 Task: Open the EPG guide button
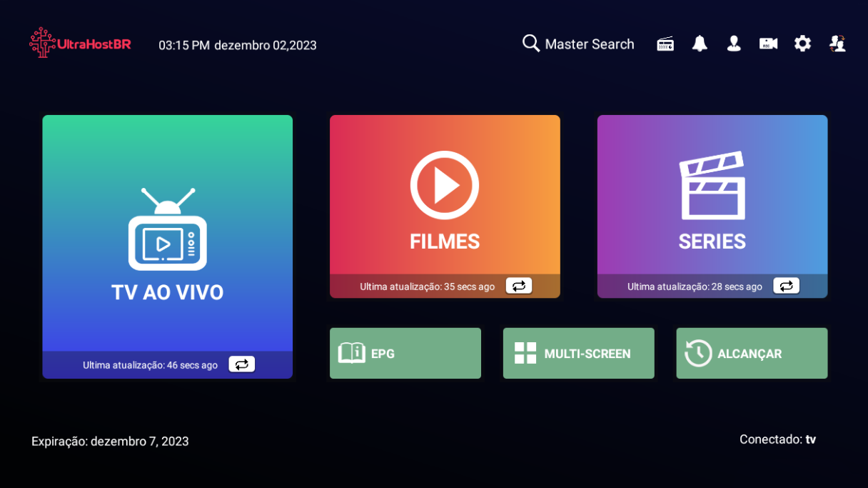405,353
